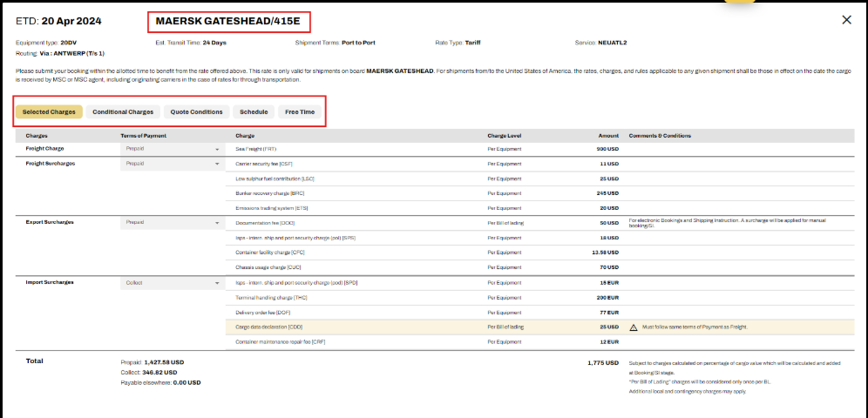Viewport: 868px width, 418px height.
Task: Switch to Conditional Charges tab
Action: [123, 111]
